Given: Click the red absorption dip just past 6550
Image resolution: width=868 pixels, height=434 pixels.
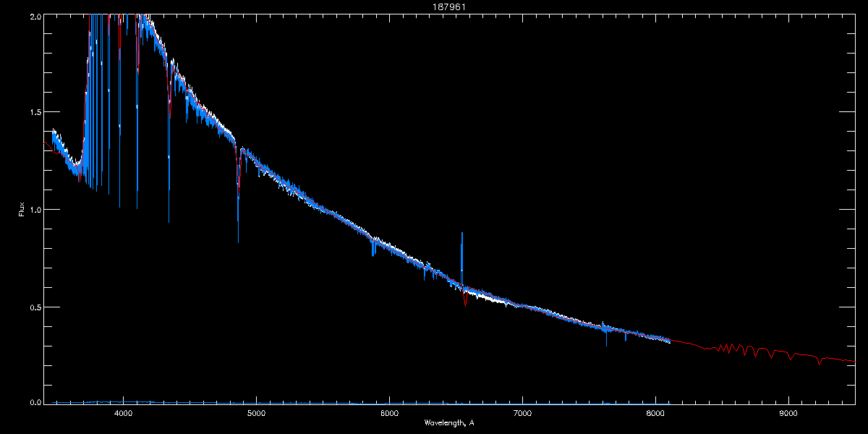Looking at the screenshot, I should pos(465,299).
